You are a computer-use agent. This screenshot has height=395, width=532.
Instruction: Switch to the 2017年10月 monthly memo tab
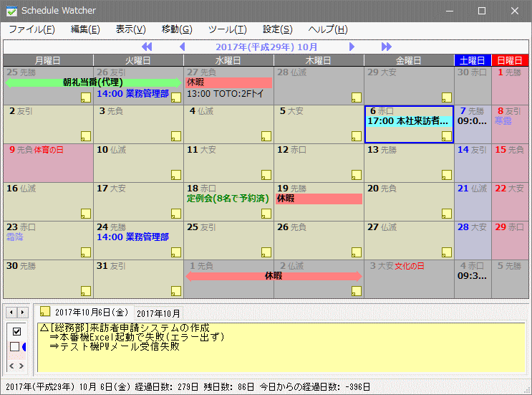coord(158,313)
